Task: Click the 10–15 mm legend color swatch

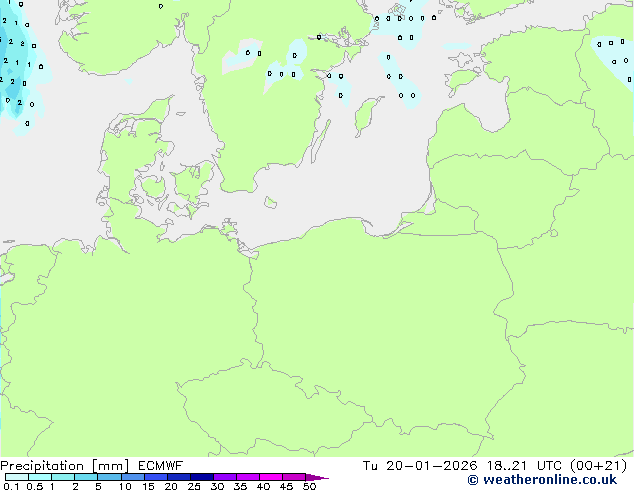Action: [x=133, y=477]
